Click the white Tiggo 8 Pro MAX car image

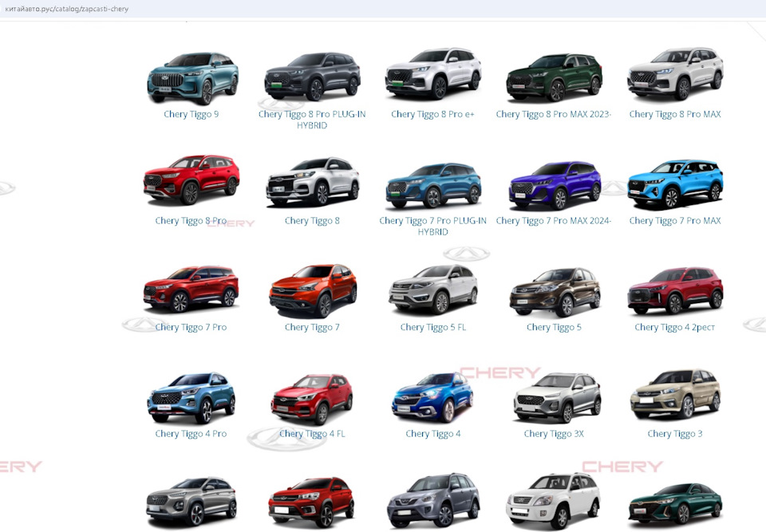675,73
